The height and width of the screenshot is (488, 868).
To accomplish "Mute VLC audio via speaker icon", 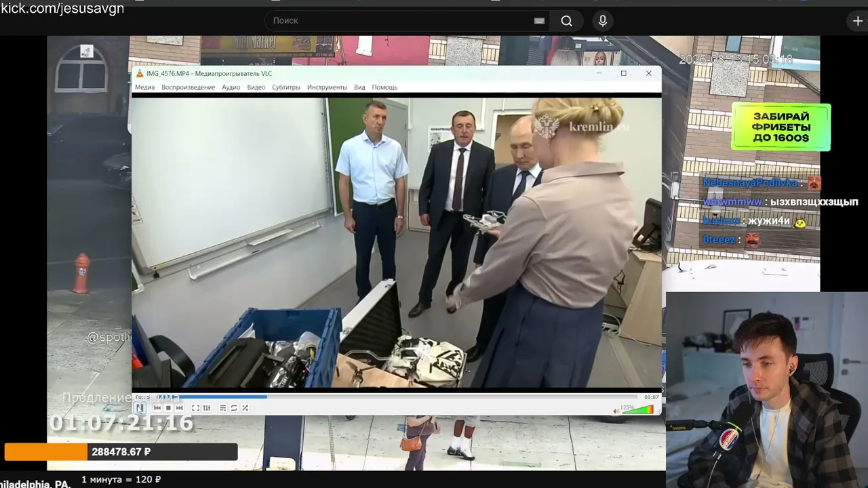I will pyautogui.click(x=616, y=411).
